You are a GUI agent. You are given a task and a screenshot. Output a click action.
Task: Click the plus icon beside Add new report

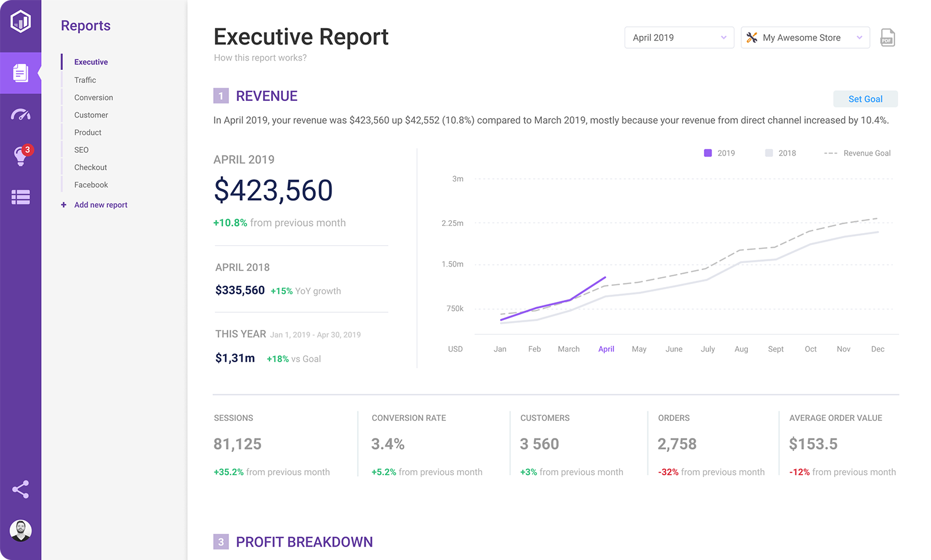(x=63, y=205)
